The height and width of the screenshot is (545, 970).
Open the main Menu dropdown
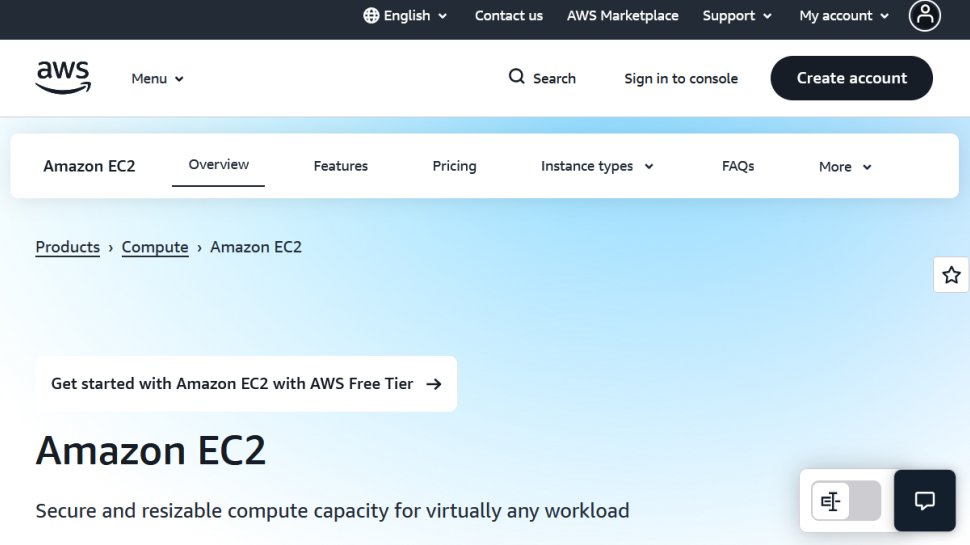(x=158, y=78)
